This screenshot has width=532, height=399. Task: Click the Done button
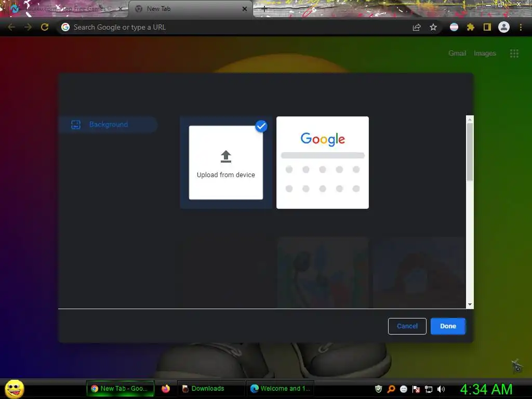(x=448, y=326)
